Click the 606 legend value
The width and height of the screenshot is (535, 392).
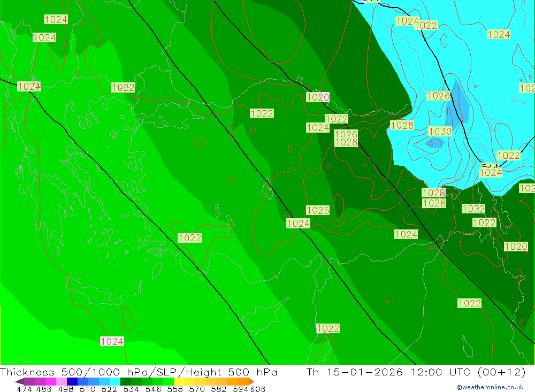[x=258, y=389]
